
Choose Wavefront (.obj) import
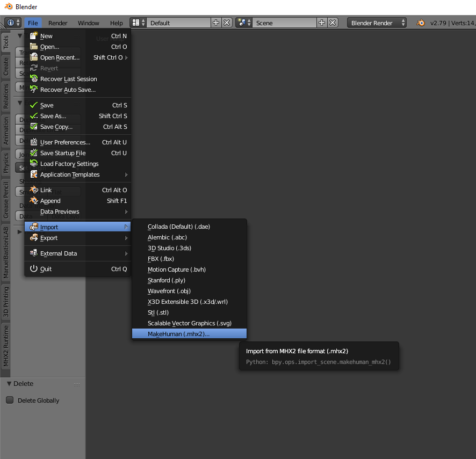[x=189, y=291]
